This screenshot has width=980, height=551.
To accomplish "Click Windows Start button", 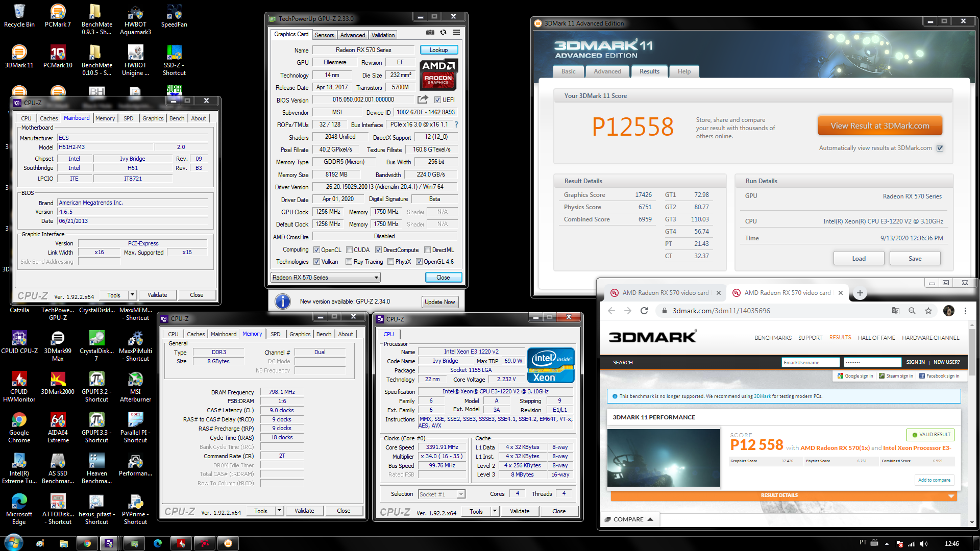I will click(x=13, y=543).
